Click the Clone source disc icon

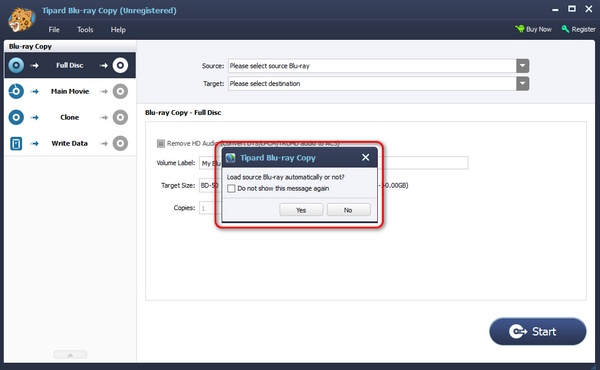tap(16, 117)
